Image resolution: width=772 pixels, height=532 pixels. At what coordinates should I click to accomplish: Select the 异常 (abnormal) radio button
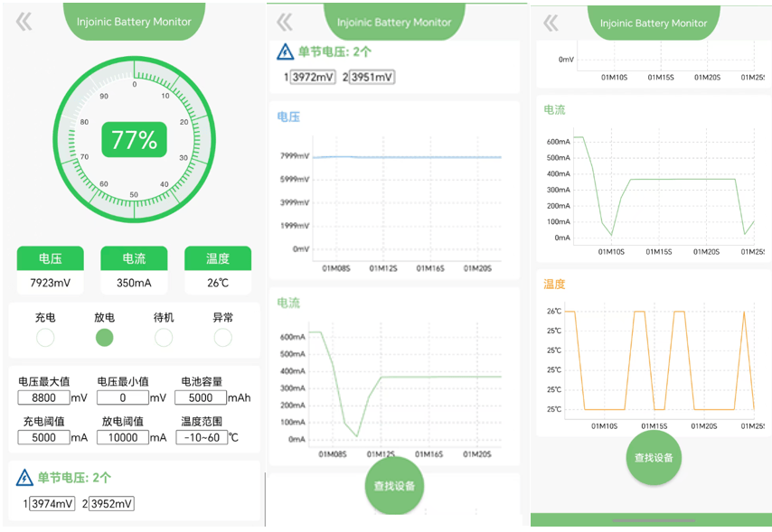(222, 338)
